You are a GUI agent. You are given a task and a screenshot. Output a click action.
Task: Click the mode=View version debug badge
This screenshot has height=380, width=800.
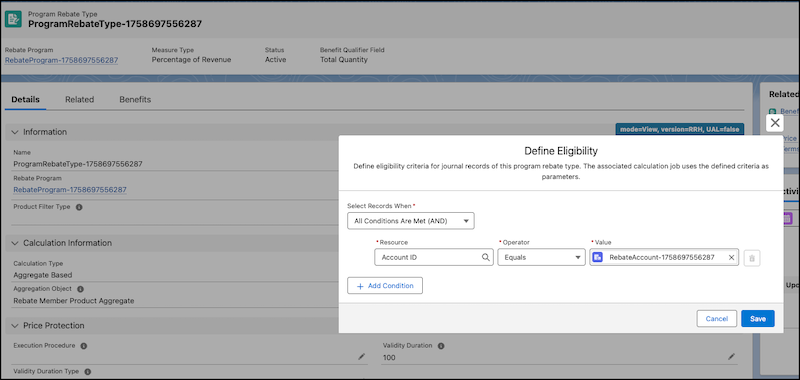(679, 130)
